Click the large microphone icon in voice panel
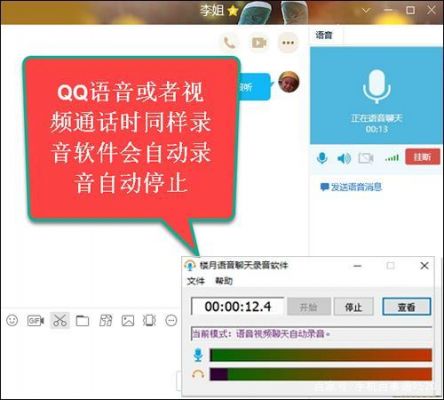444x400 pixels. pos(377,86)
